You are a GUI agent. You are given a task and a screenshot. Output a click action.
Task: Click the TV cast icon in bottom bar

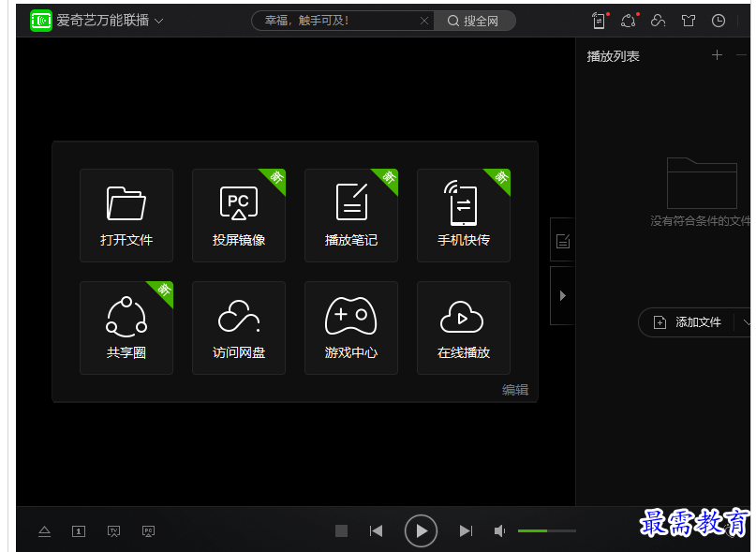[113, 531]
